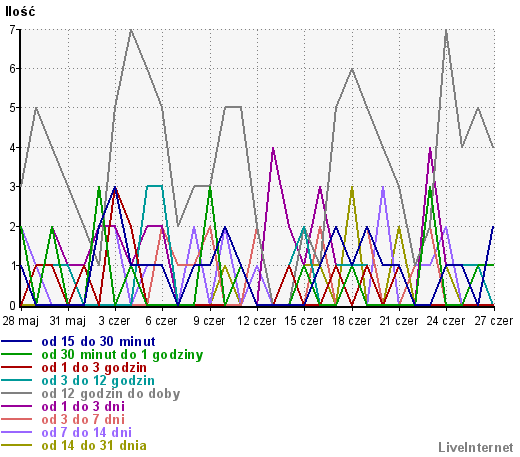Click the '28 maj' date label
This screenshot has width=520, height=457.
(x=21, y=321)
